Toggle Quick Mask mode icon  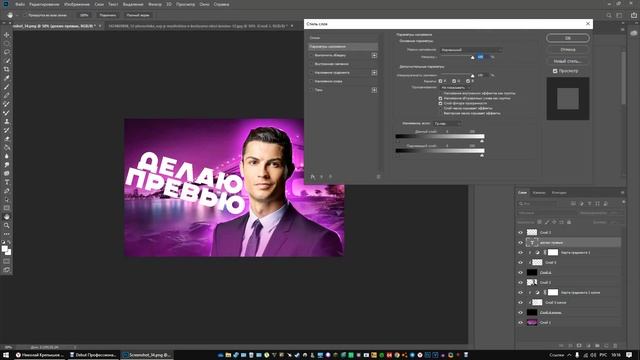pyautogui.click(x=7, y=261)
